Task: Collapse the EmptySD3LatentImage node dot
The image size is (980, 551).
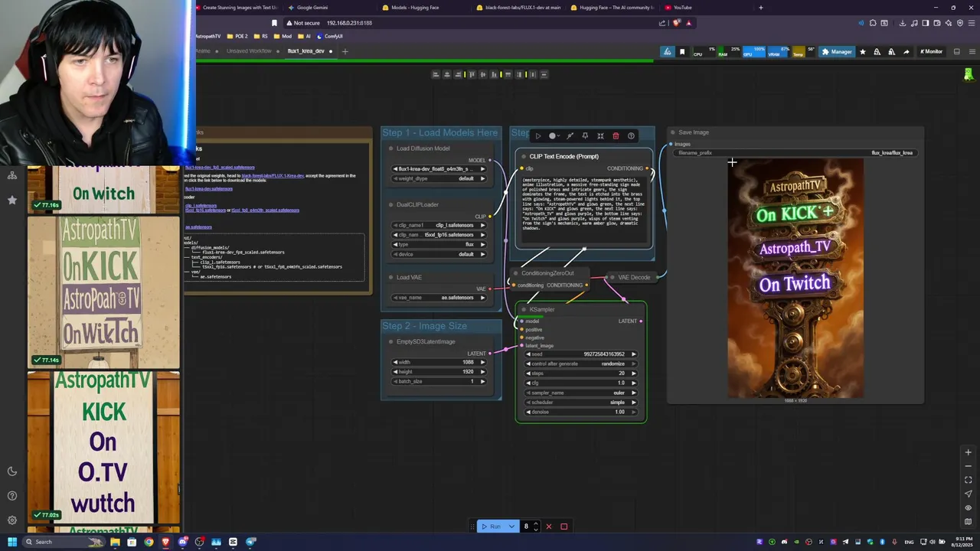Action: click(x=390, y=342)
